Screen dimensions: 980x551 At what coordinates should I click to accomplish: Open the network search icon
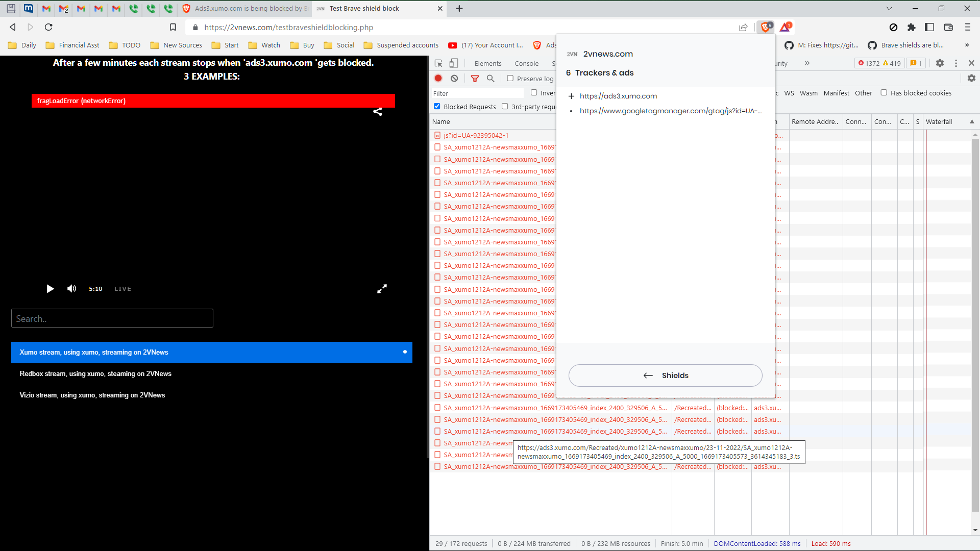491,78
